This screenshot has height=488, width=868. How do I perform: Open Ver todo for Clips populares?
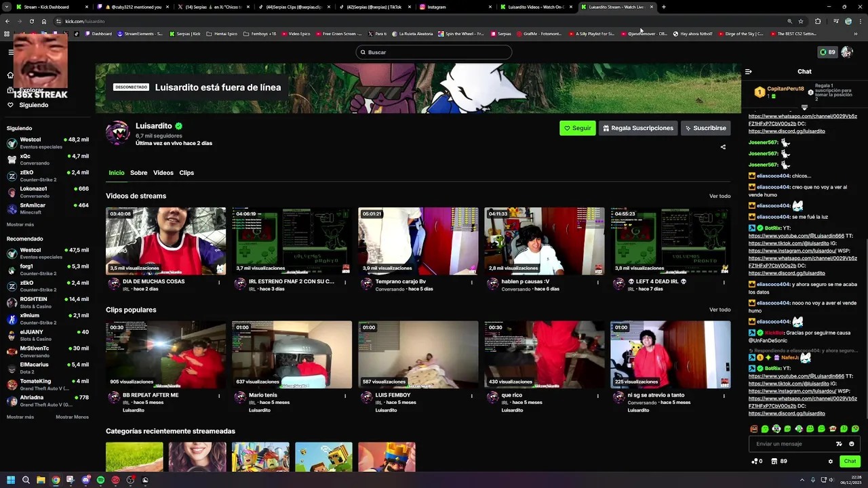click(719, 310)
